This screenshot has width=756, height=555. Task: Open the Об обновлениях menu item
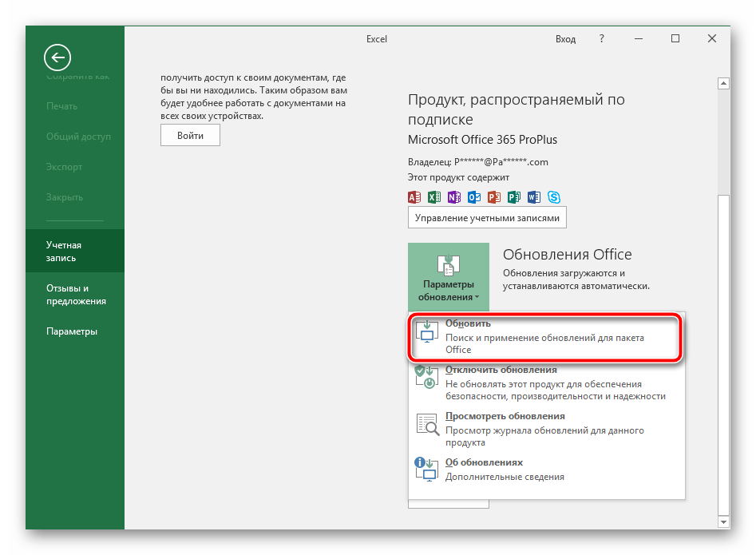547,470
